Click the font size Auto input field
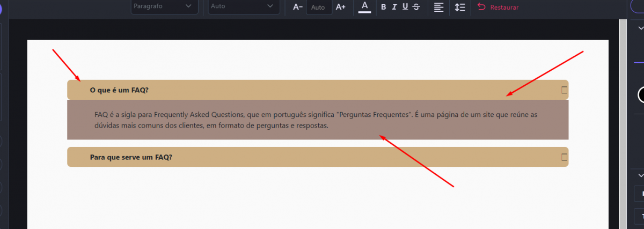The width and height of the screenshot is (644, 229). (x=318, y=8)
